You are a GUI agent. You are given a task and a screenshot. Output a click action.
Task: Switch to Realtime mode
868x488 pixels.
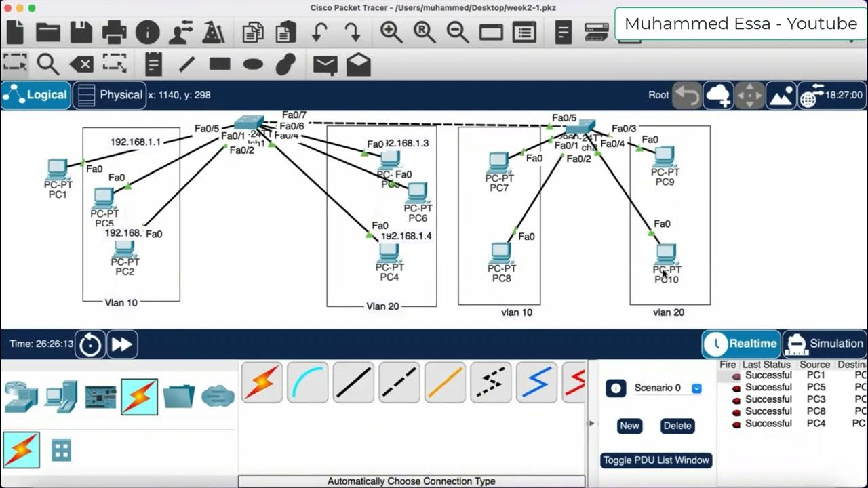741,344
